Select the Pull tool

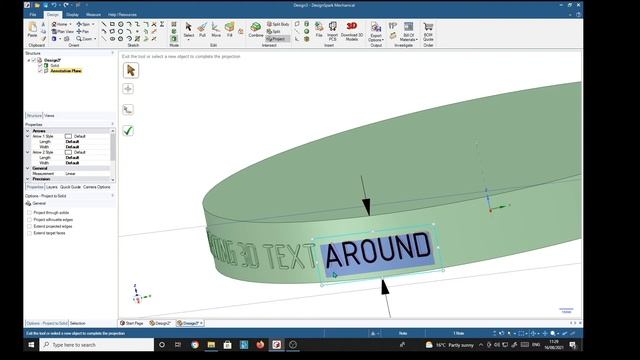tap(202, 30)
